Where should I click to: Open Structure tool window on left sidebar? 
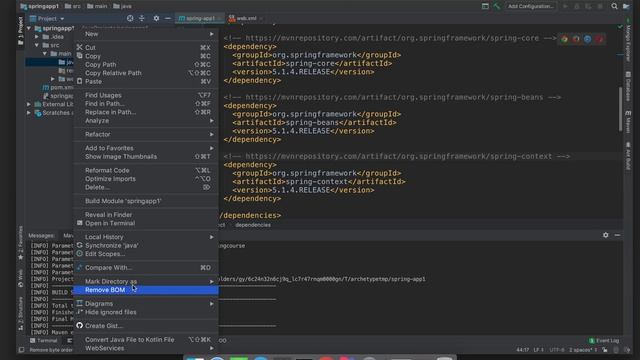[x=20, y=313]
